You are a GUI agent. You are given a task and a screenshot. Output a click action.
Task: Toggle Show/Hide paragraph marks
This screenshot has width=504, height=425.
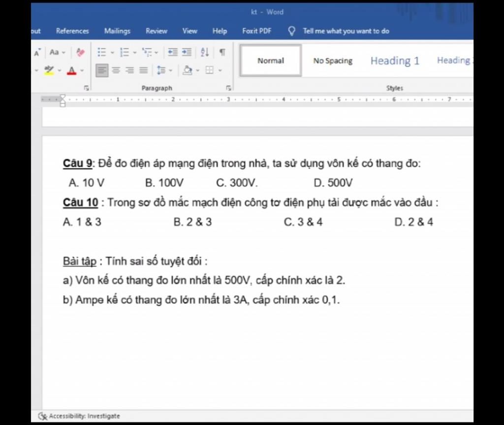(222, 52)
